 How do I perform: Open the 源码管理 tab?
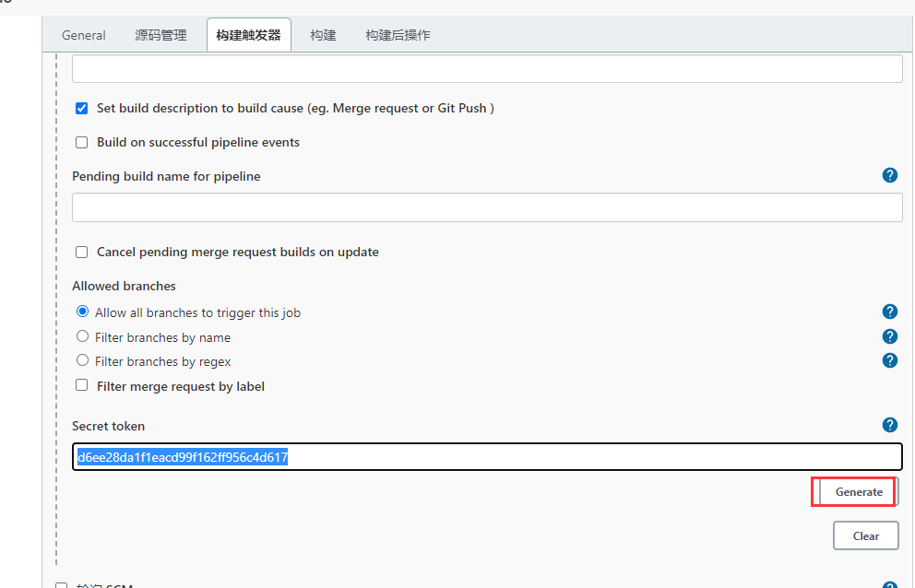(161, 35)
